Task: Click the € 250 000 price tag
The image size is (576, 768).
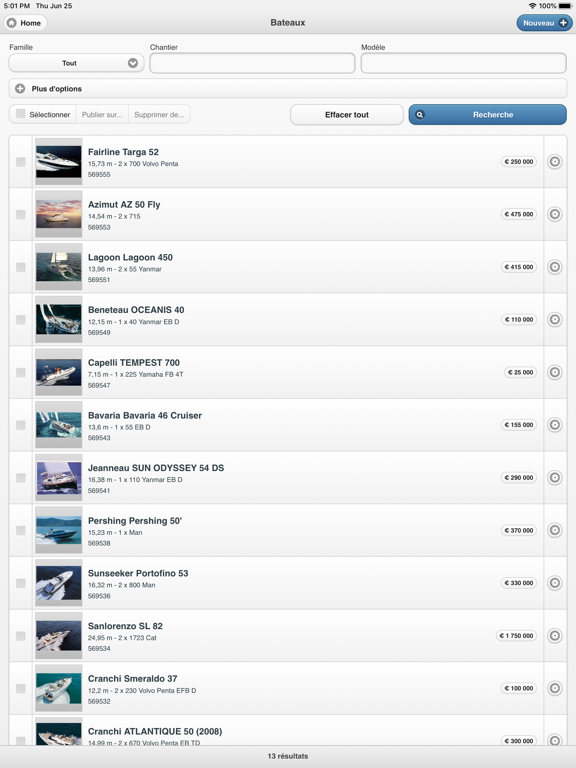Action: click(519, 162)
